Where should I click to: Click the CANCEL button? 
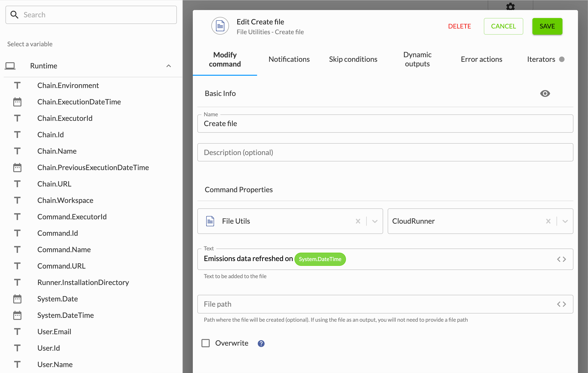[x=503, y=26]
